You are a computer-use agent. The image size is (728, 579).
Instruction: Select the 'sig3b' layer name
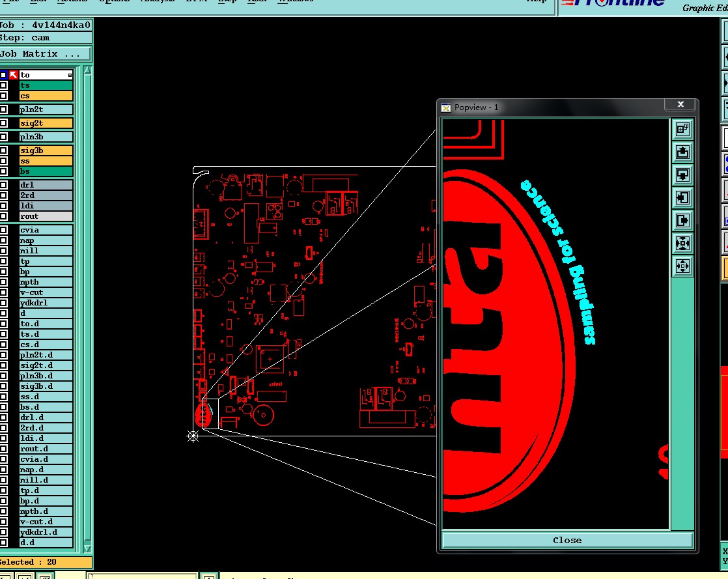[46, 150]
